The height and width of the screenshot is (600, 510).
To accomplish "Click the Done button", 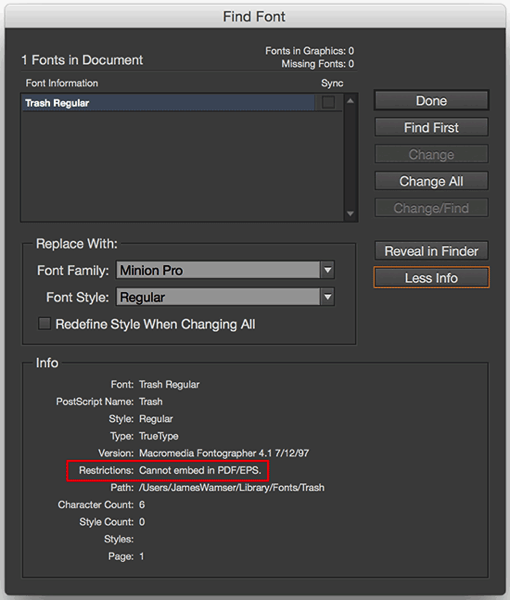I will (431, 101).
